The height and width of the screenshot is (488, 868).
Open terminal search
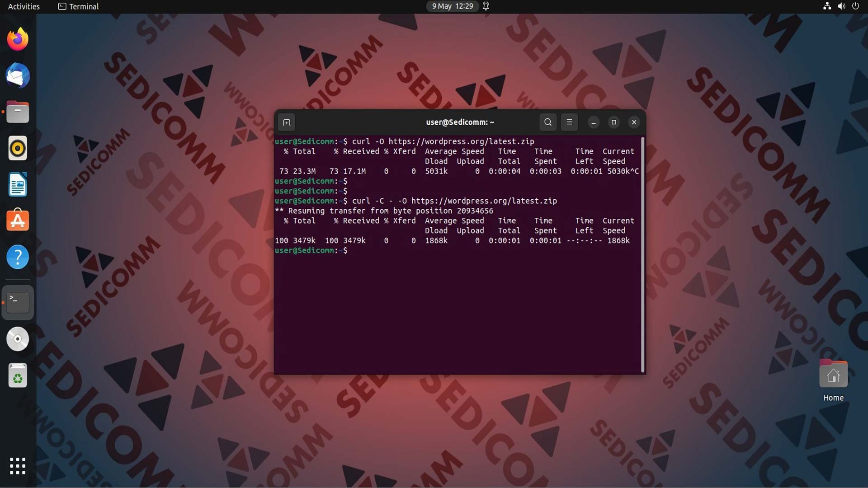coord(548,122)
